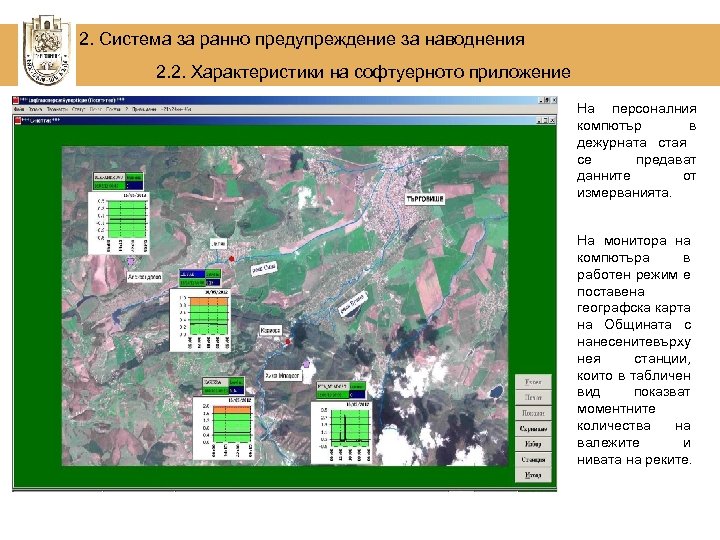
Task: Open the top-left green level chart
Action: 119,223
